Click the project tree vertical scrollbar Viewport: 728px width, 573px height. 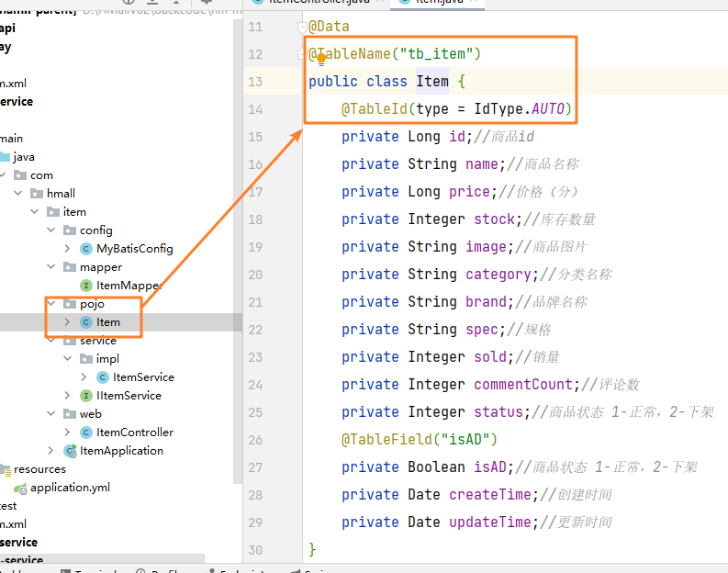point(238,251)
